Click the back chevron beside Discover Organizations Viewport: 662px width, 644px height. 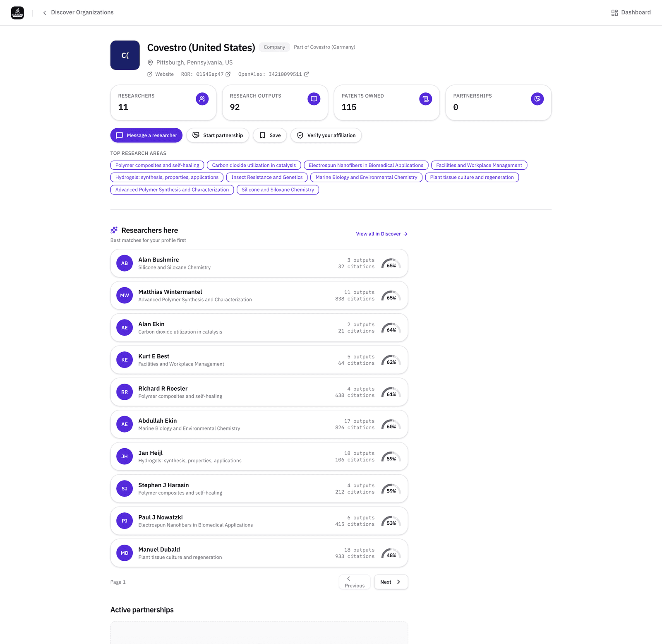click(45, 13)
